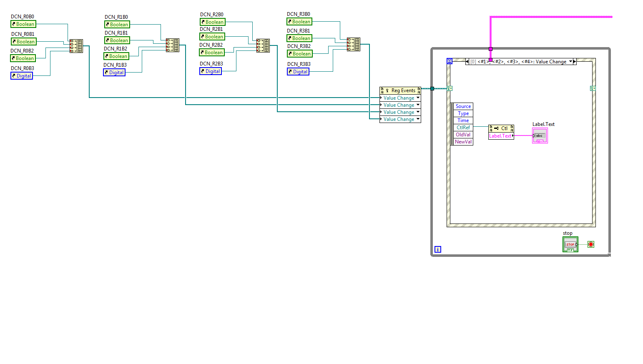This screenshot has width=643, height=364.
Task: Select the Build Array node for R0 references
Action: [x=76, y=46]
